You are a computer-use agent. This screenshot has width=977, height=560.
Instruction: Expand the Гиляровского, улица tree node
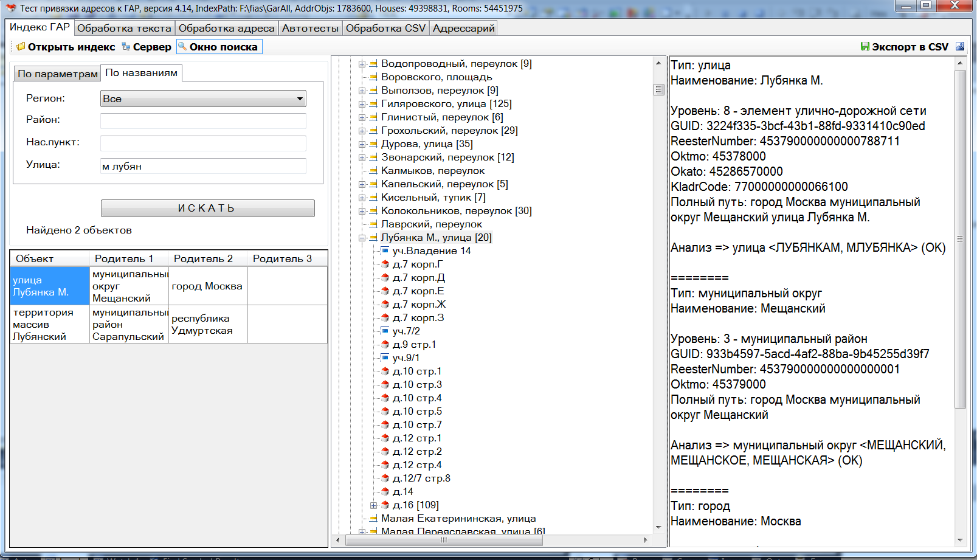click(362, 104)
